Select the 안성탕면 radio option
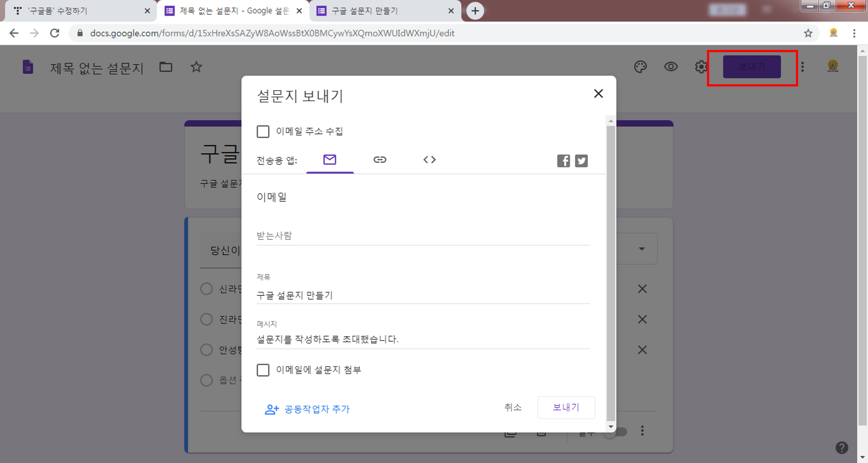This screenshot has width=868, height=463. click(x=206, y=350)
